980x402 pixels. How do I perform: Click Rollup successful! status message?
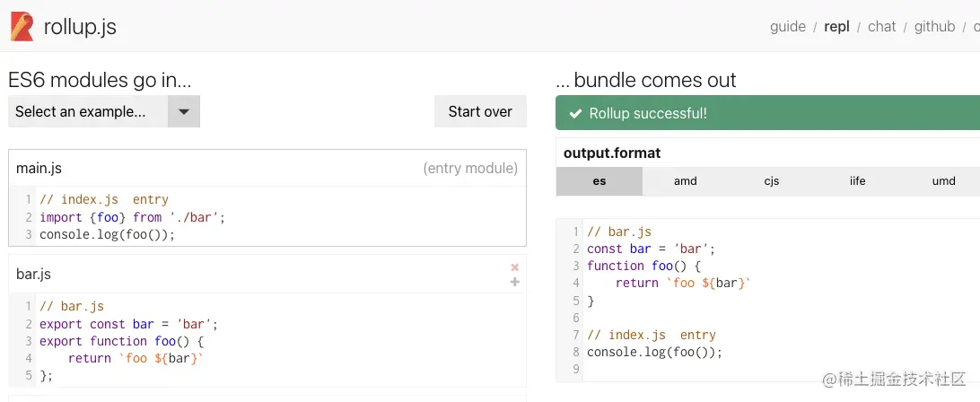pyautogui.click(x=648, y=113)
